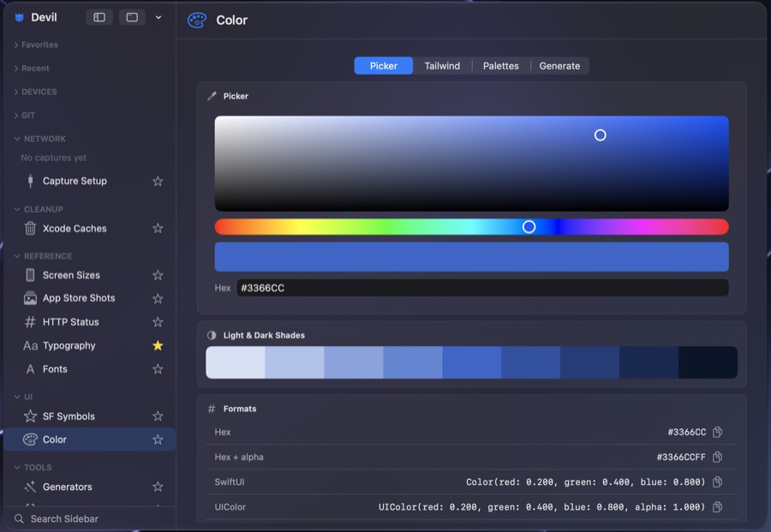Copy the Hex value #3366CC
Viewport: 771px width, 532px height.
pos(717,432)
